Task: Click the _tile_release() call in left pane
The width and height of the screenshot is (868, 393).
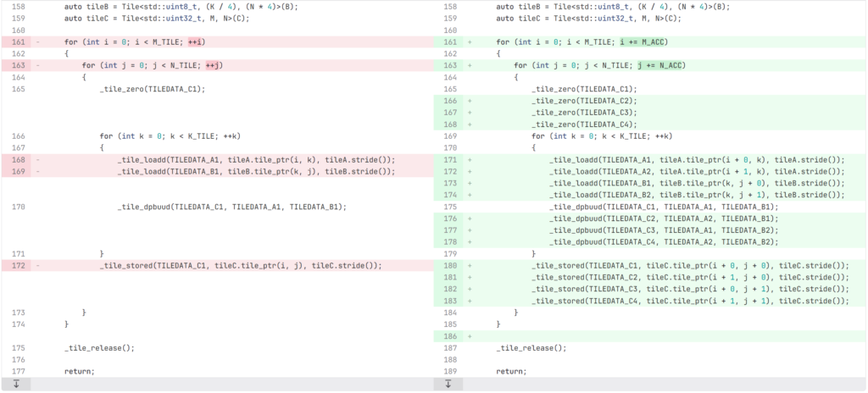Action: pos(99,347)
